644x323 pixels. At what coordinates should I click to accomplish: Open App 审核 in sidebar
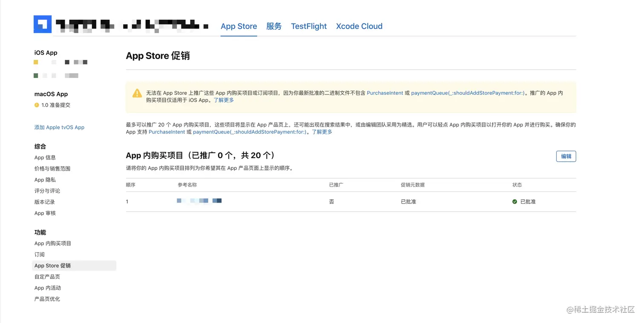45,213
